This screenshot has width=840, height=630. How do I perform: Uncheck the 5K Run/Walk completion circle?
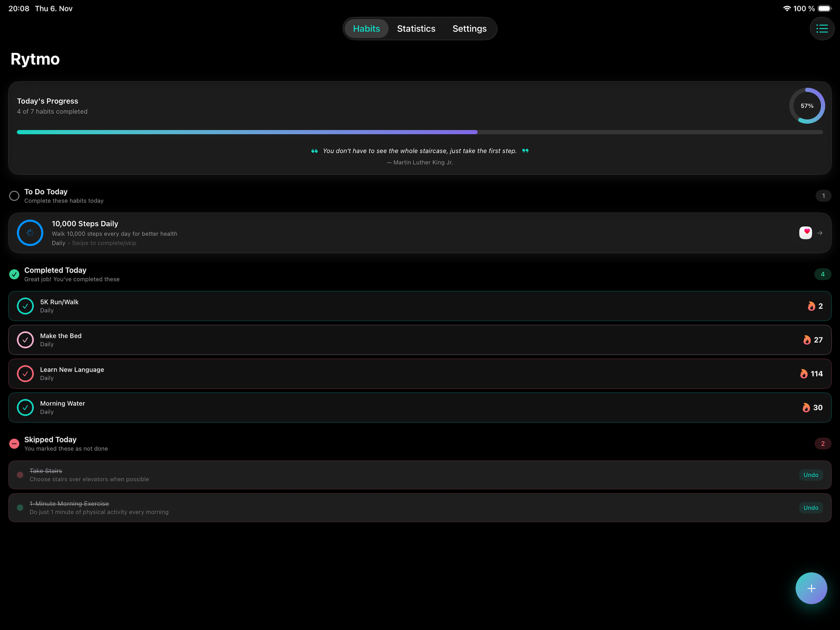(x=25, y=306)
